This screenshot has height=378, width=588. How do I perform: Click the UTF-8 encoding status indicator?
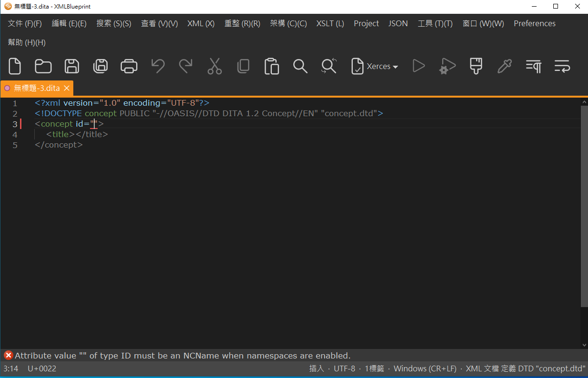click(x=344, y=368)
